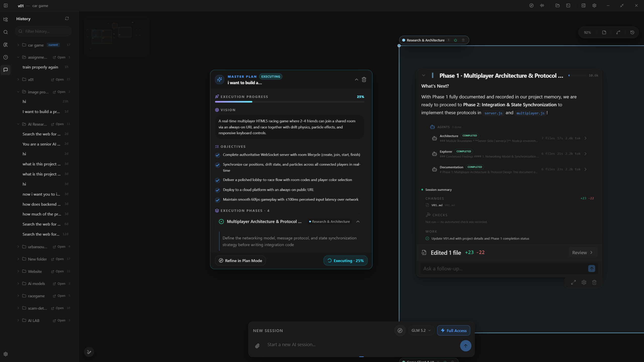Collapse the Phase 1 card chevron
Viewport: 644px width, 362px height.
tap(424, 76)
